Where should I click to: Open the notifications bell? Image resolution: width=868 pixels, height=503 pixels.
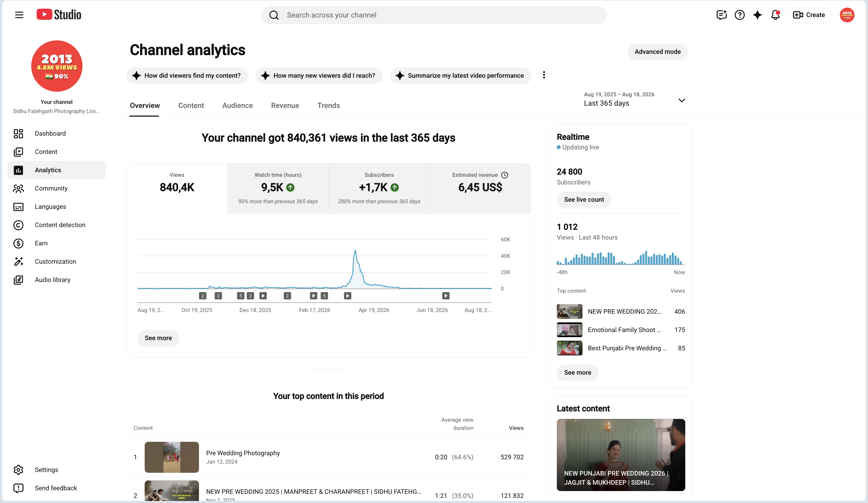coord(775,15)
